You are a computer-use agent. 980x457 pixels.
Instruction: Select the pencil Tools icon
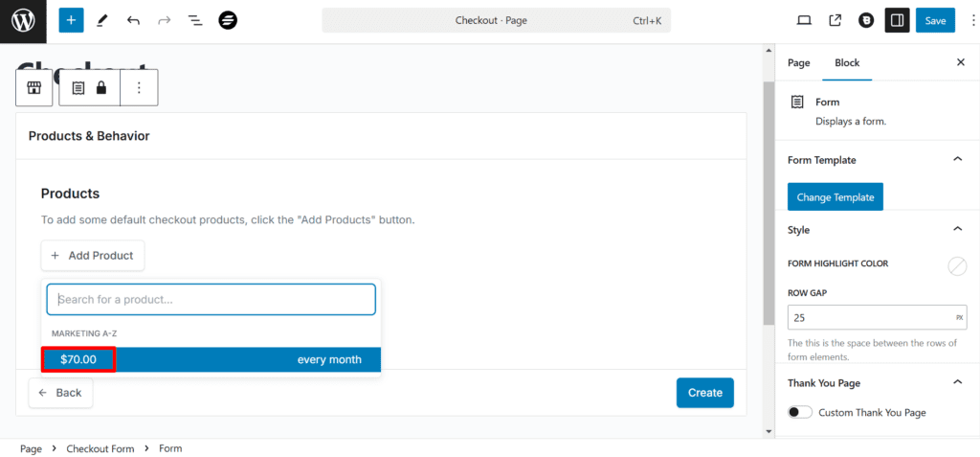(x=102, y=20)
